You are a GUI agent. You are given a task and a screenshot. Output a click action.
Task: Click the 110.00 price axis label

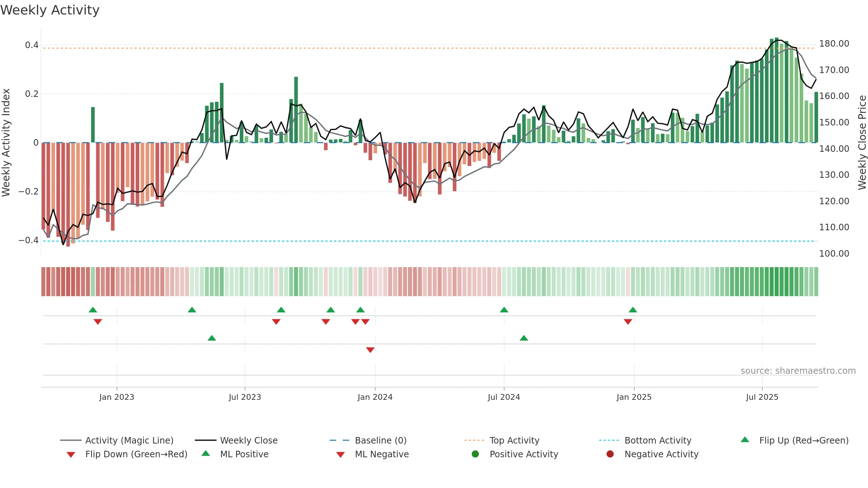click(834, 227)
